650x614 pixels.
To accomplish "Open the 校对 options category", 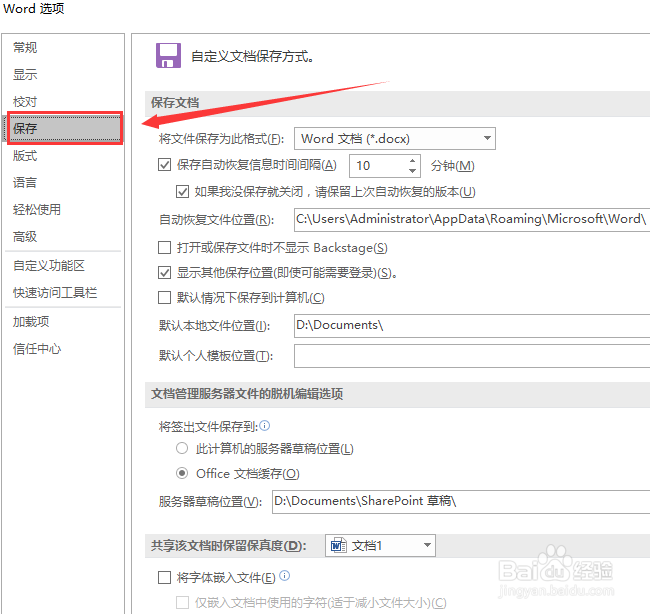I will 25,102.
